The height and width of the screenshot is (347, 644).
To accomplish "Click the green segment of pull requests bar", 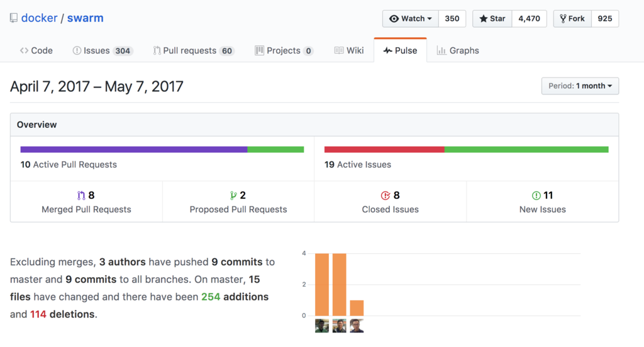I will tap(275, 150).
